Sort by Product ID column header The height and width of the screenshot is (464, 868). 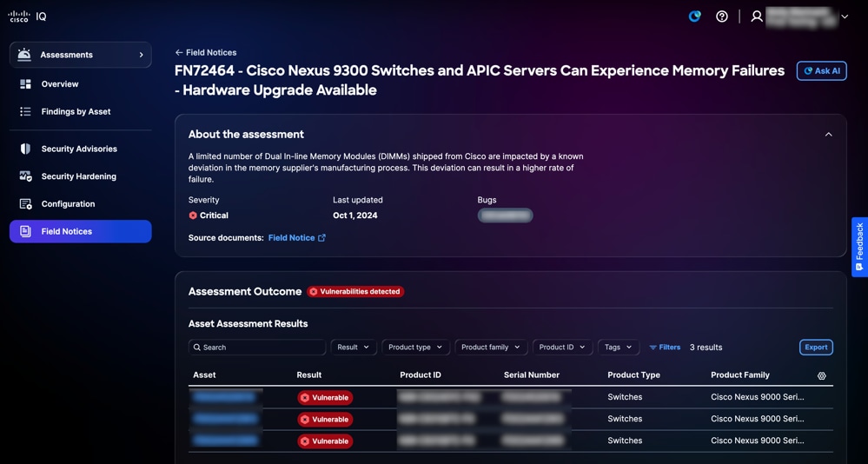click(421, 375)
